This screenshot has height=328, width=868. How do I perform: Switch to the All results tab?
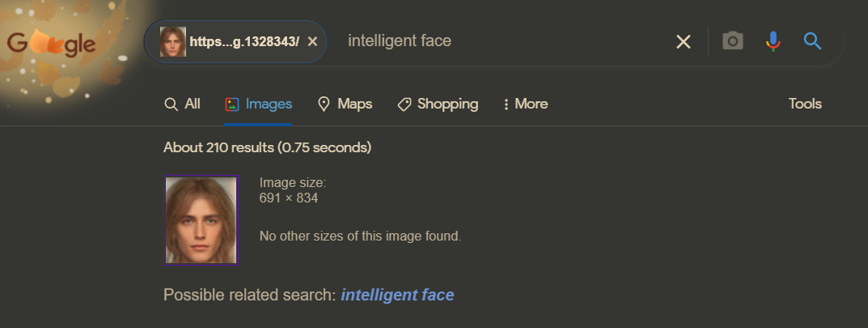click(x=183, y=104)
